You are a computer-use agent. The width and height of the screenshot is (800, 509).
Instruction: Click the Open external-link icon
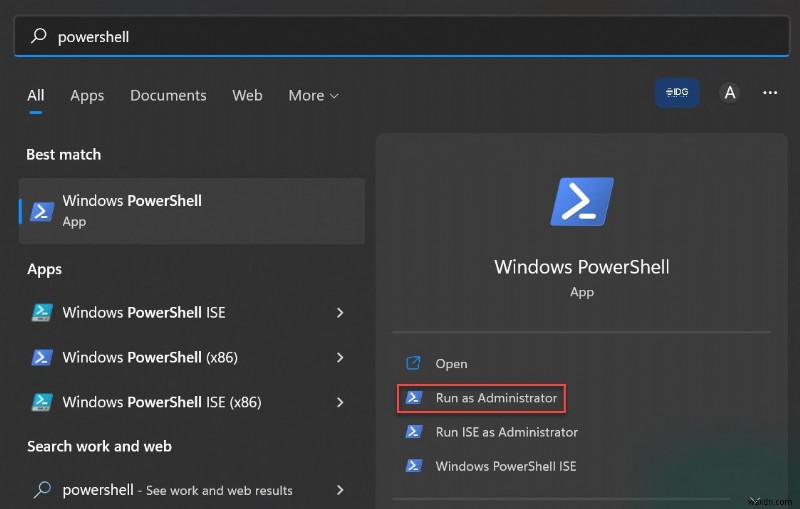[x=413, y=363]
